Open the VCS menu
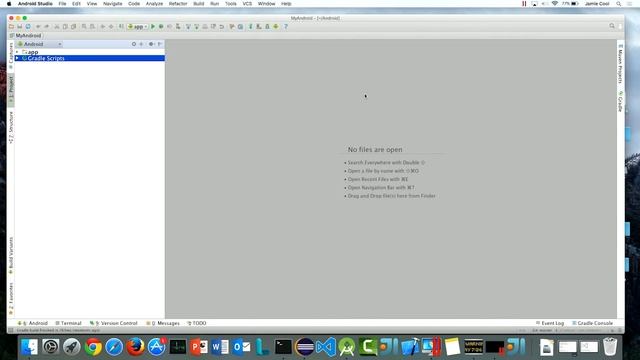Viewport: 640px width, 360px height. pos(247,4)
